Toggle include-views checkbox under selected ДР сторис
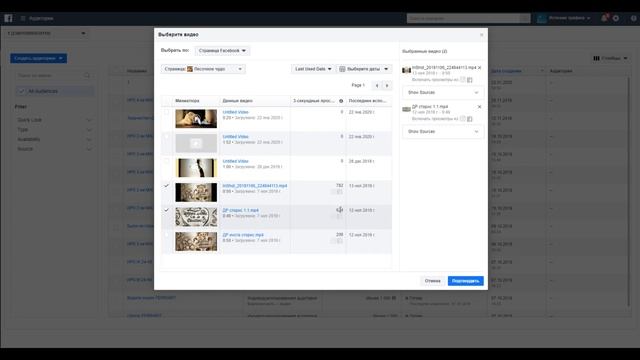The image size is (640, 360). (462, 119)
